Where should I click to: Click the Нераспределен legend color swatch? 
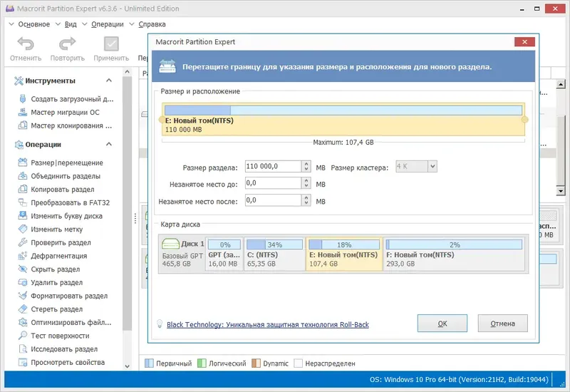298,363
